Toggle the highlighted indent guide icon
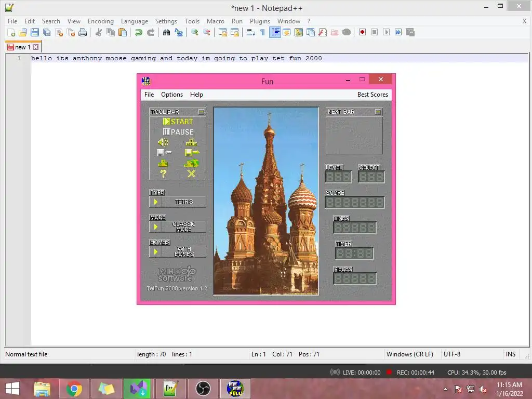532x399 pixels. 275,32
